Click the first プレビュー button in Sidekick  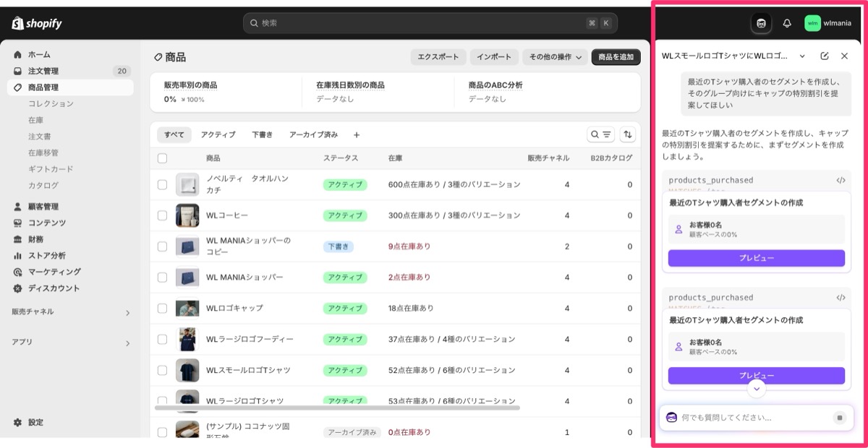click(x=757, y=258)
